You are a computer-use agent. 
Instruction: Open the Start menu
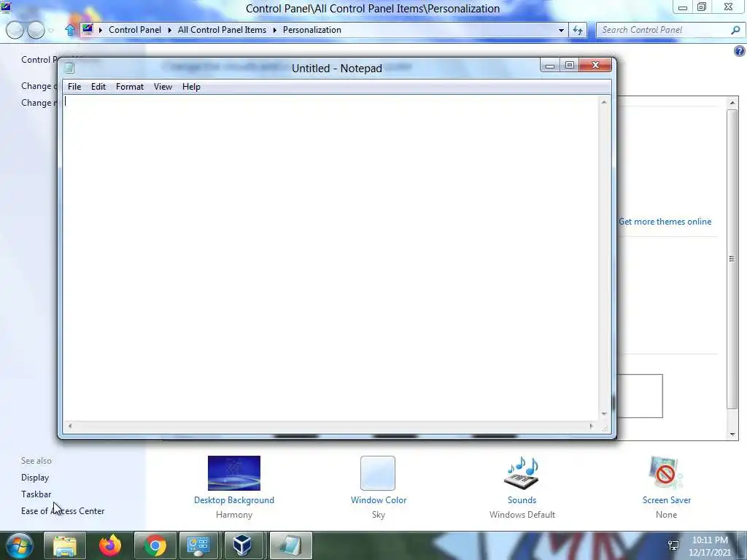pyautogui.click(x=18, y=545)
